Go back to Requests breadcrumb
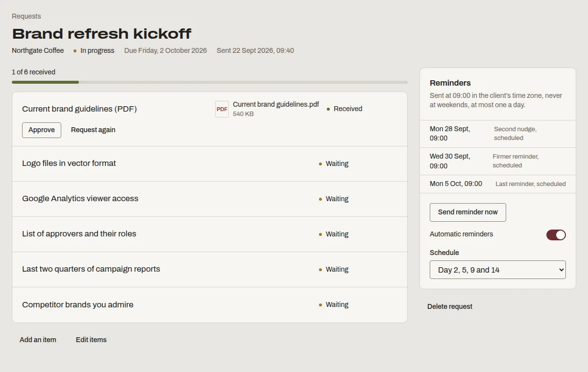Viewport: 588px width, 372px height. click(26, 16)
